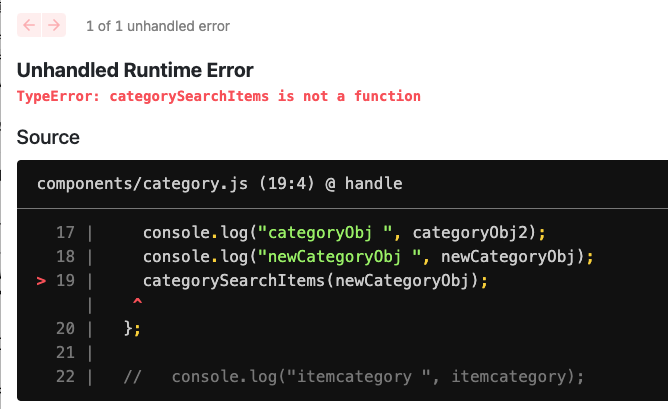Click the "Source" heading
Image resolution: width=668 pixels, height=409 pixels.
click(48, 137)
